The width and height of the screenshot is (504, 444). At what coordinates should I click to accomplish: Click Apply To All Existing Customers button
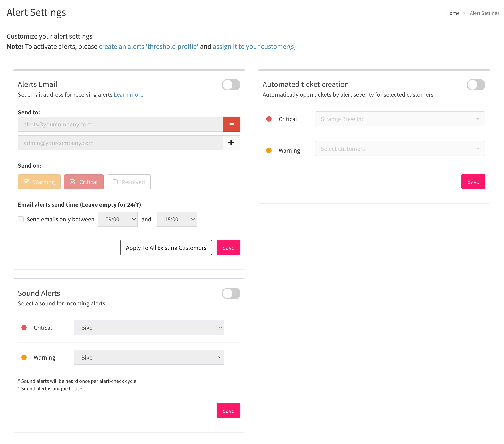[166, 248]
